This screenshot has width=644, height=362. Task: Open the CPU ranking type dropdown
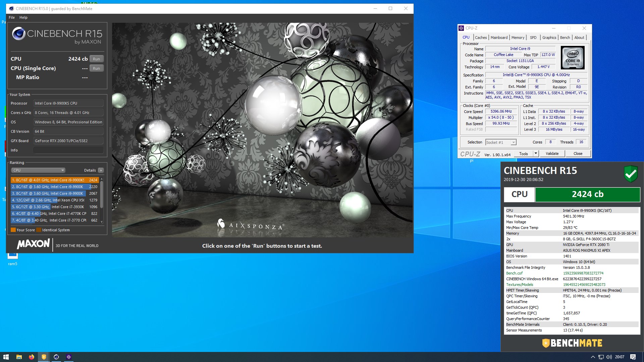point(38,170)
